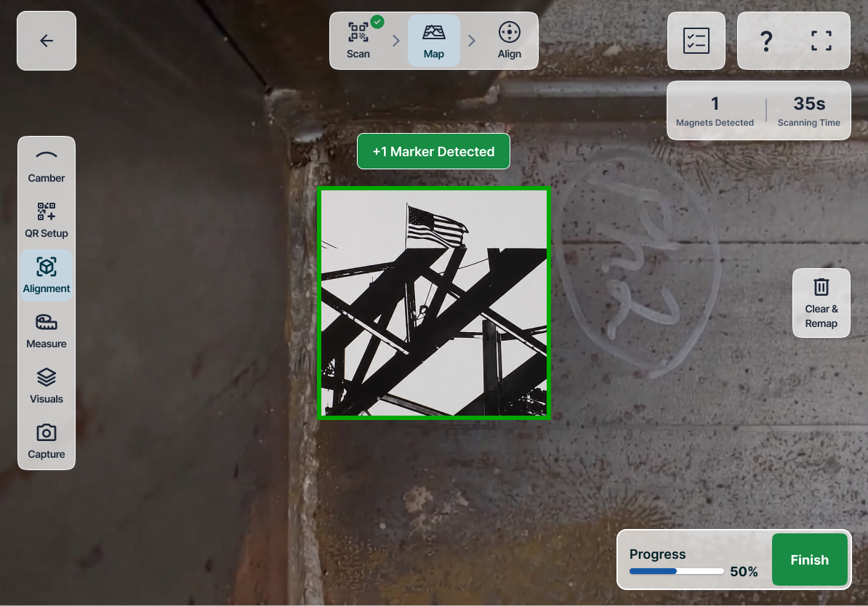Click the +1 Marker Detected notification

433,151
